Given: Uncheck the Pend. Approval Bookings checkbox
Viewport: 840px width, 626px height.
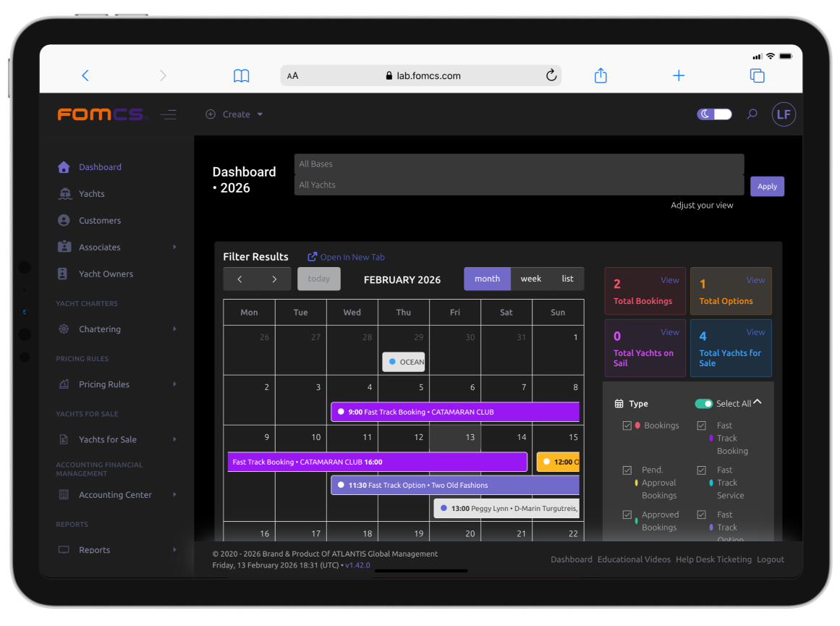Looking at the screenshot, I should 627,470.
